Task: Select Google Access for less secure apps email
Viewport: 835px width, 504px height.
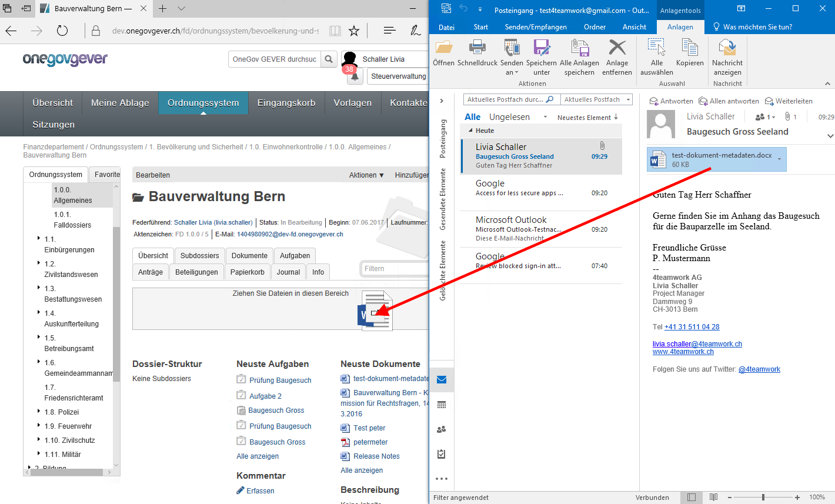Action: [540, 192]
